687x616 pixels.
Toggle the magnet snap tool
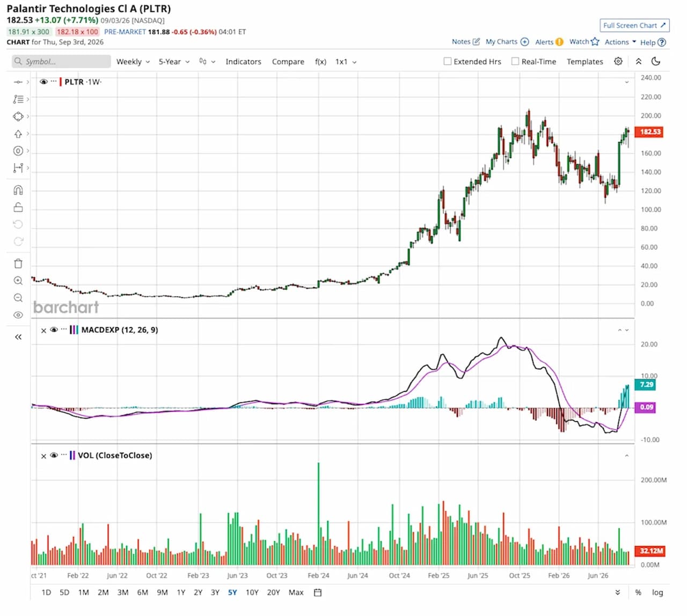pos(18,190)
